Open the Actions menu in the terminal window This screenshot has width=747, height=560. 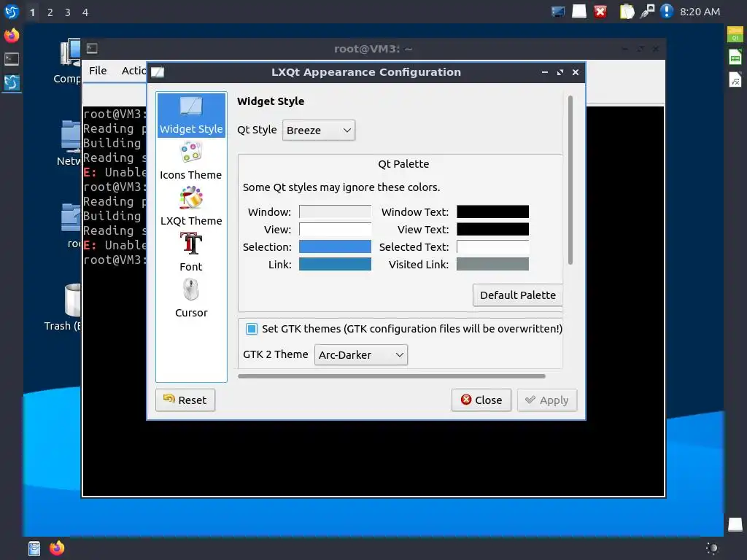tap(134, 71)
